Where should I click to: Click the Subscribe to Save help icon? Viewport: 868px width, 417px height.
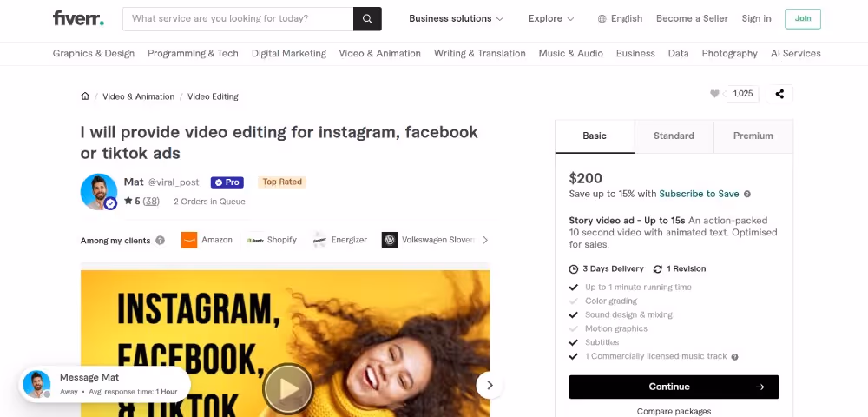tap(747, 194)
